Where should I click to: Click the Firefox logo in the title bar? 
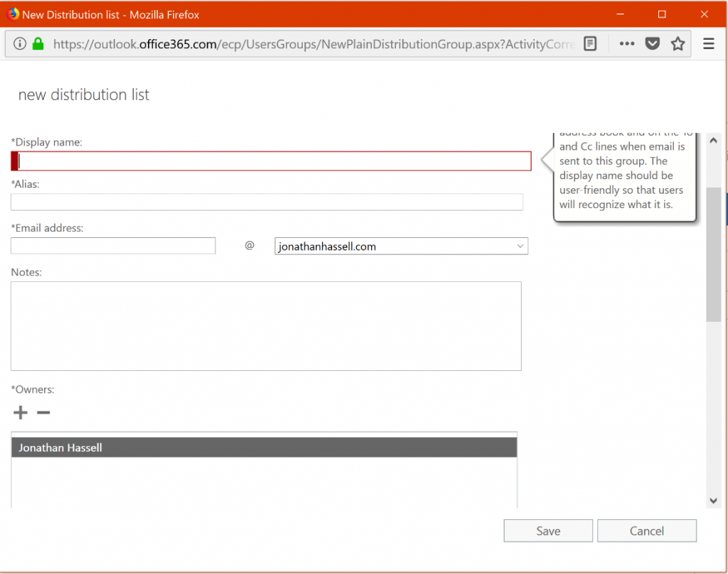[11, 13]
